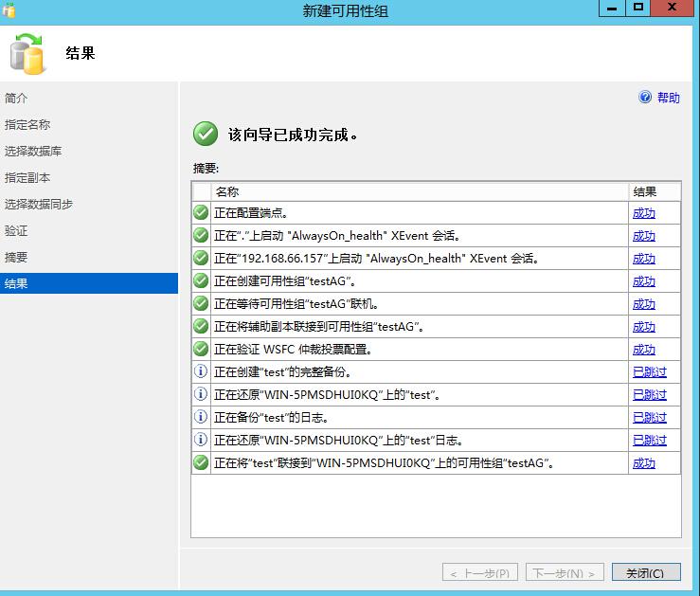Click green check icon for 正在配置端点 row

tap(201, 212)
